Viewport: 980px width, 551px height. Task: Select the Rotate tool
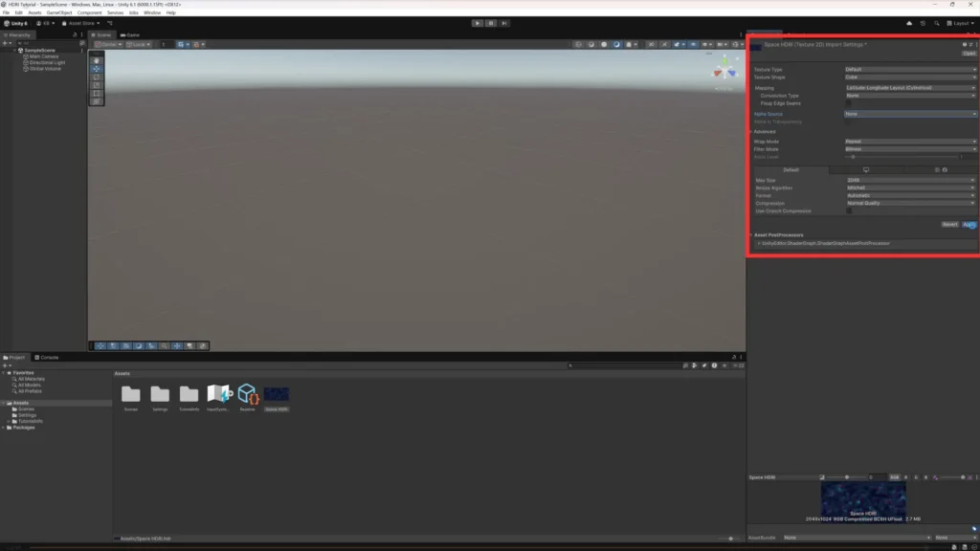click(x=97, y=77)
